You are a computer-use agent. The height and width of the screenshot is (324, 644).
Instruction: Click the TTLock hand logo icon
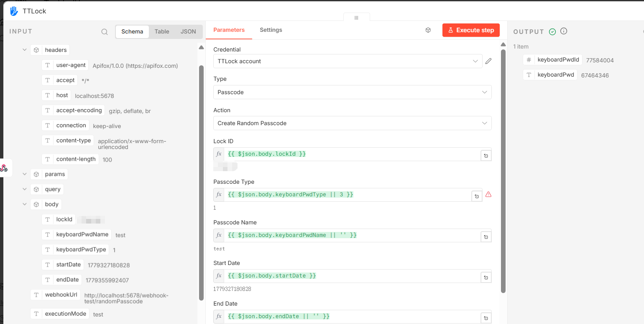pyautogui.click(x=14, y=11)
